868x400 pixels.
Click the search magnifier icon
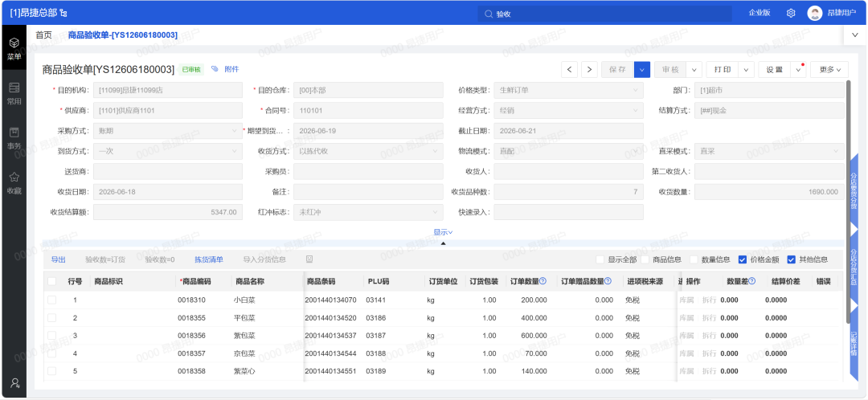[489, 14]
